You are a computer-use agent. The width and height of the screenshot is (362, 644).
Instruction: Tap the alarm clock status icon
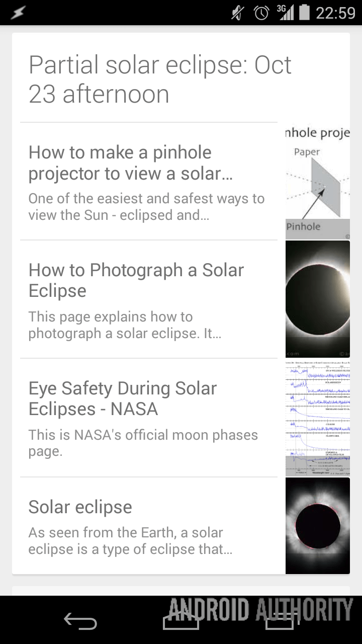tap(261, 13)
